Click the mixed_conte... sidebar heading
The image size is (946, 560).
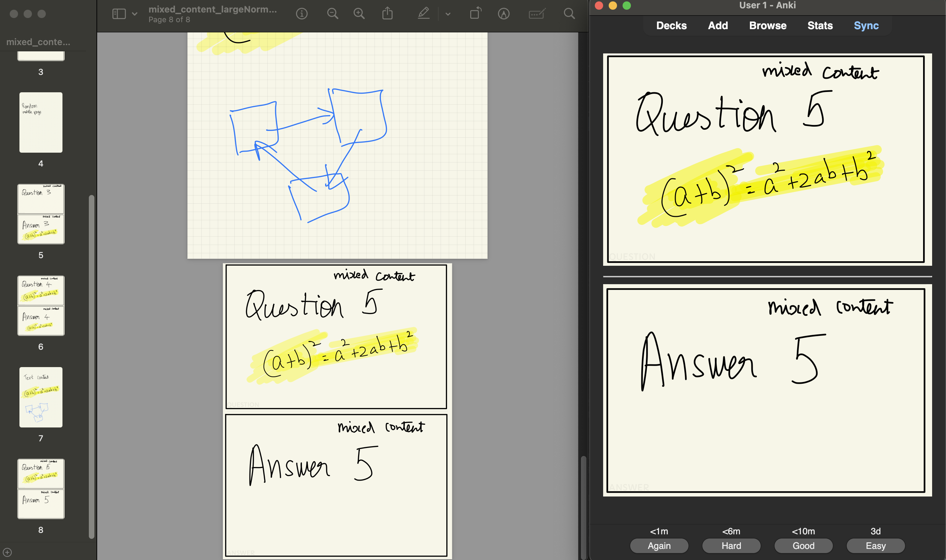click(x=38, y=42)
